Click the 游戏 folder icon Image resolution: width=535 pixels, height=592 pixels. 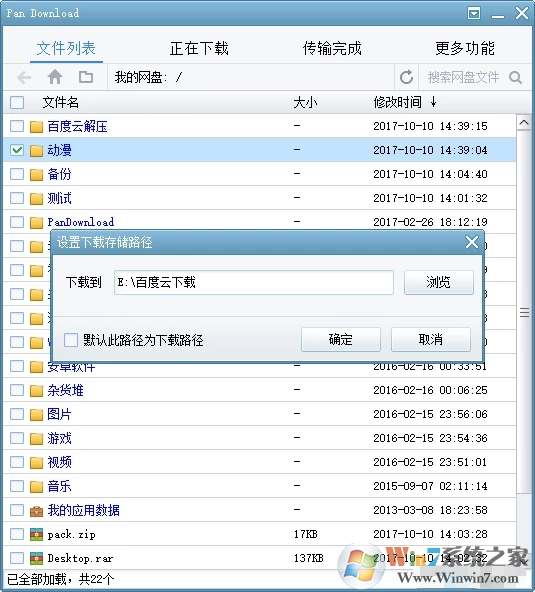point(36,438)
